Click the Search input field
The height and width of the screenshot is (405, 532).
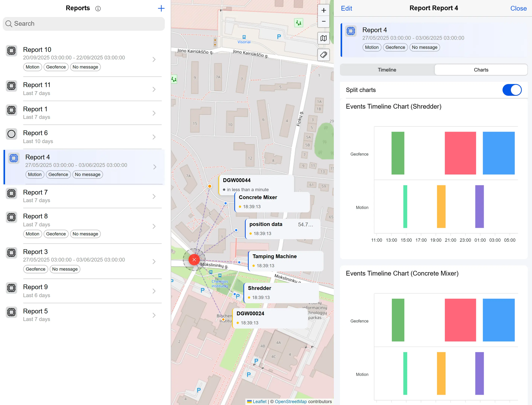pyautogui.click(x=84, y=24)
